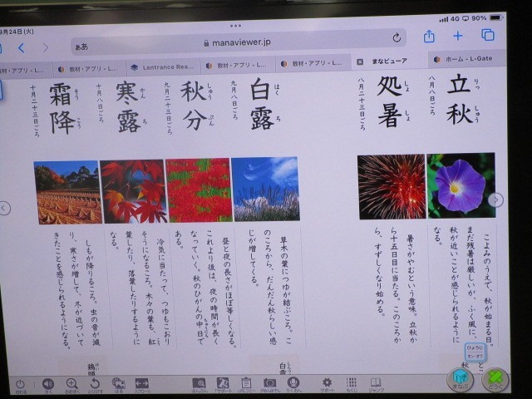Click the speaker sound icon in bottom toolbar
This screenshot has height=399, width=532.
tap(47, 383)
